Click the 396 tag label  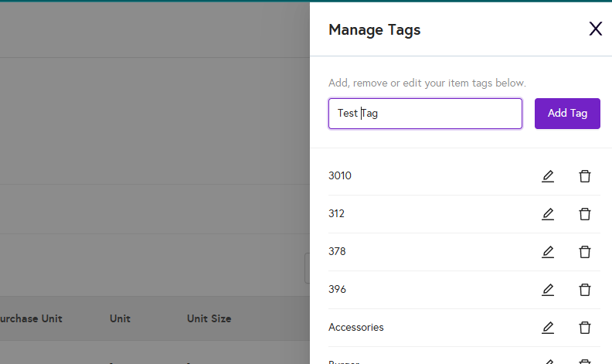(337, 290)
